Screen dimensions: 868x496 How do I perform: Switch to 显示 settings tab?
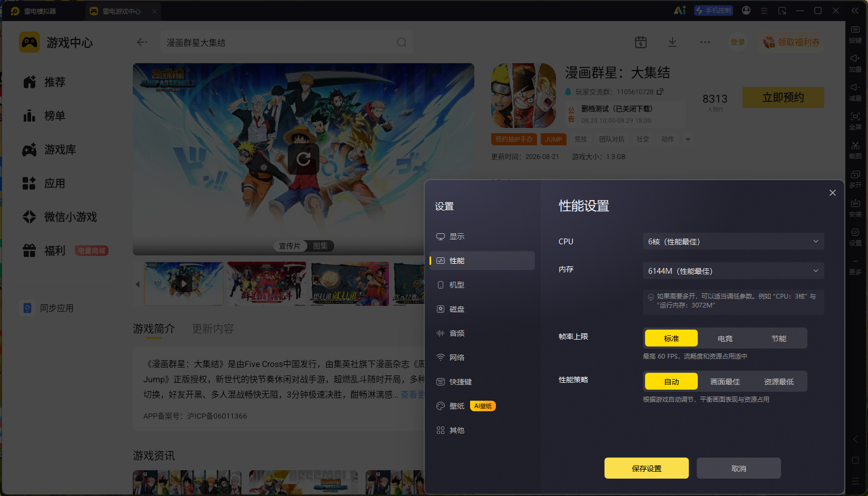[x=482, y=236]
